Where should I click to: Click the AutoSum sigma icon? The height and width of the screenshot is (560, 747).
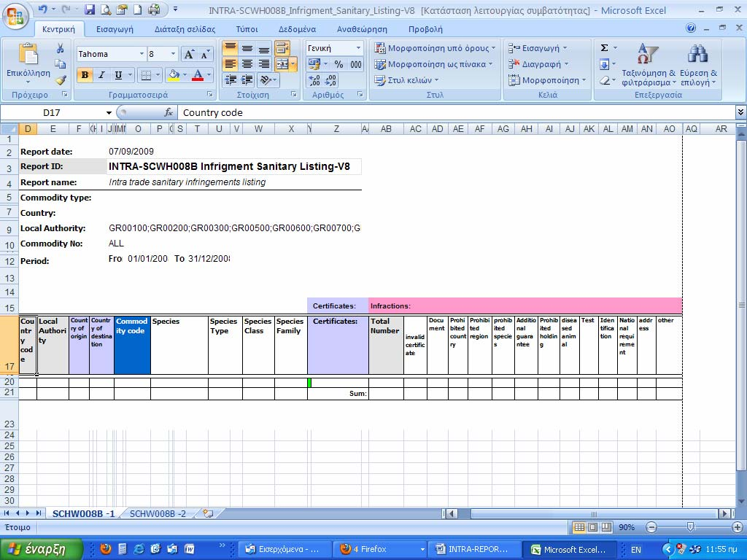click(604, 48)
